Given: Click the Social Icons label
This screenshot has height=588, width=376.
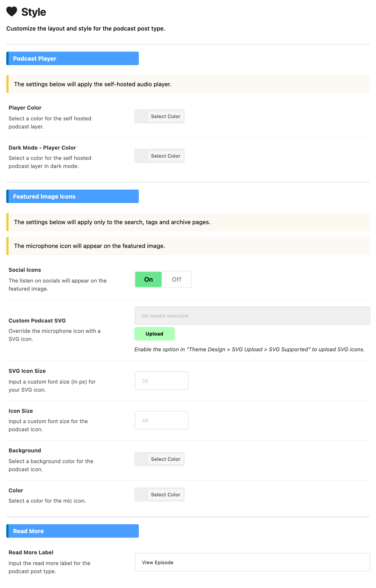Looking at the screenshot, I should click(x=25, y=270).
